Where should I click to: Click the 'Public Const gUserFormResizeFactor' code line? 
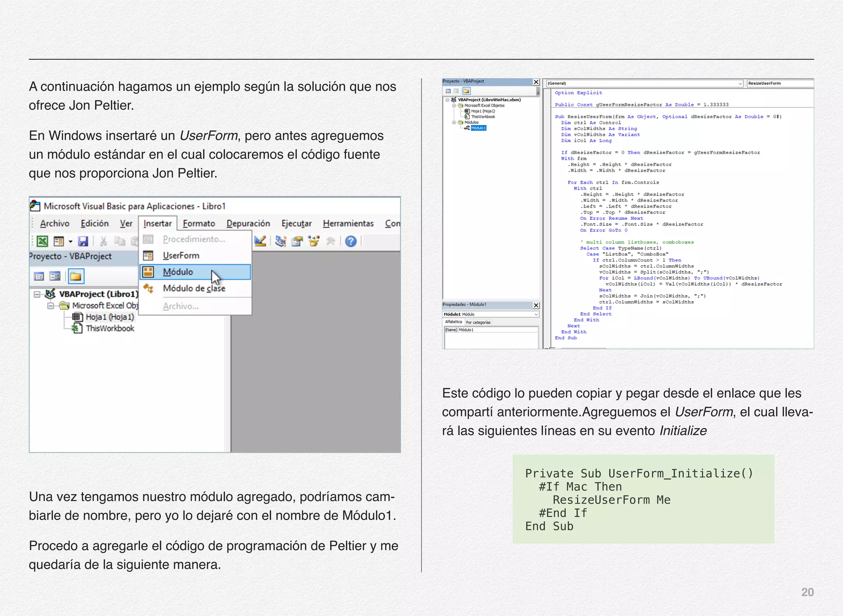[642, 105]
